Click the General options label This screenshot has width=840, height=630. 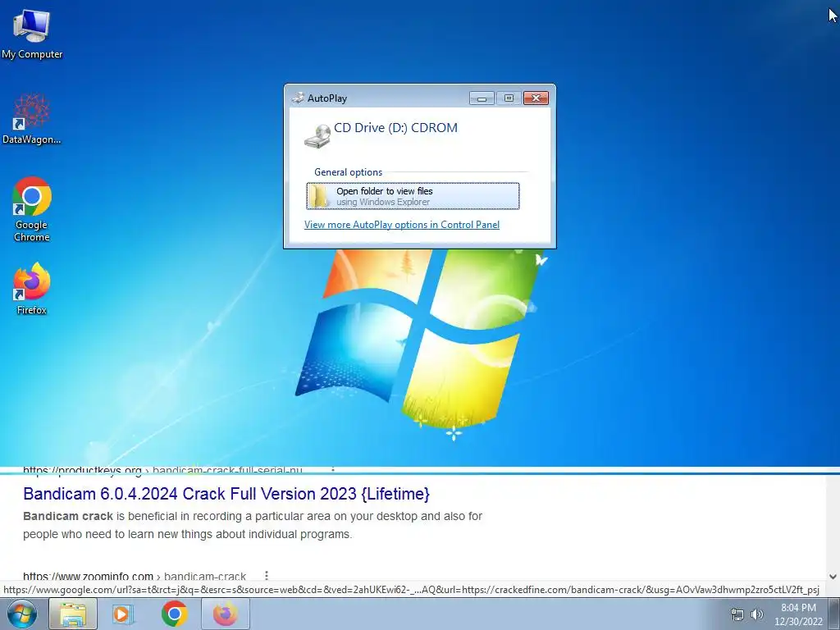348,172
